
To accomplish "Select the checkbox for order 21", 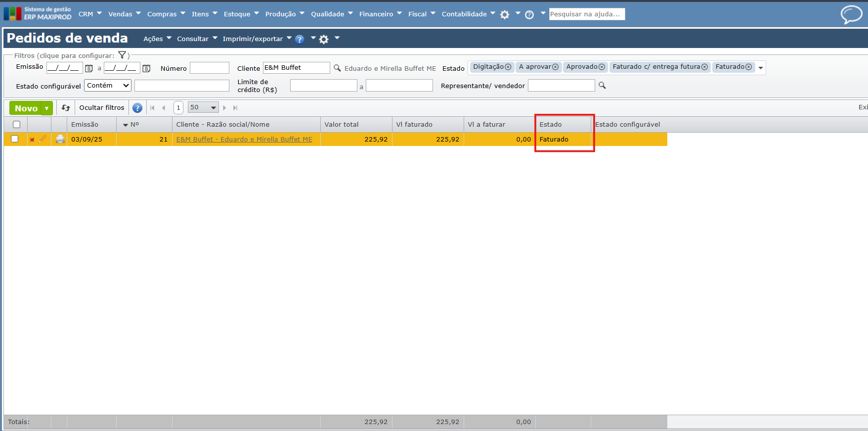I will coord(14,139).
